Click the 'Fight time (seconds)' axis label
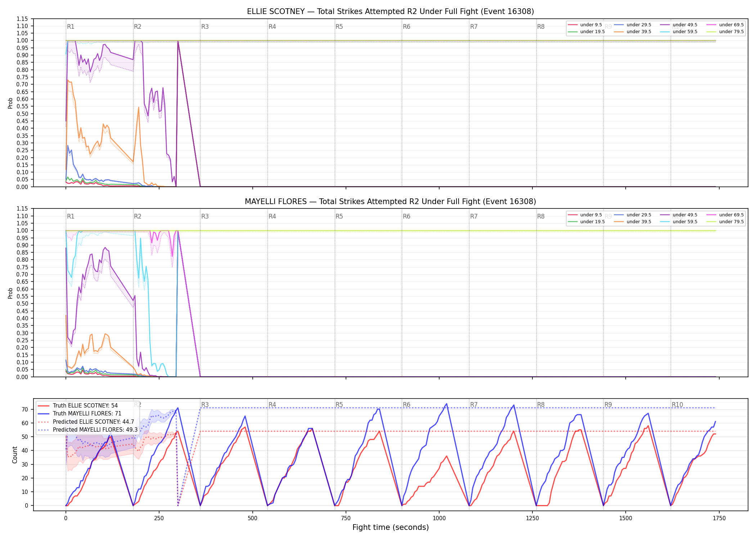The width and height of the screenshot is (756, 540). pyautogui.click(x=391, y=527)
